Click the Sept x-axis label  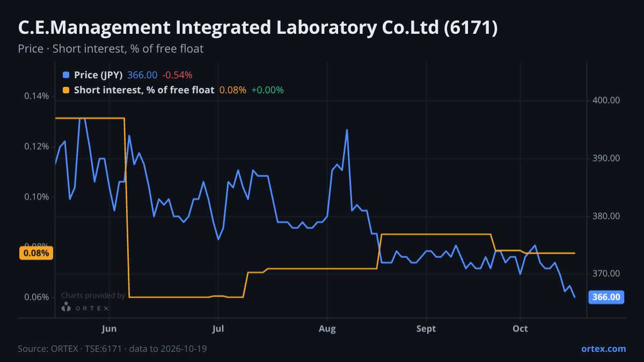(426, 328)
